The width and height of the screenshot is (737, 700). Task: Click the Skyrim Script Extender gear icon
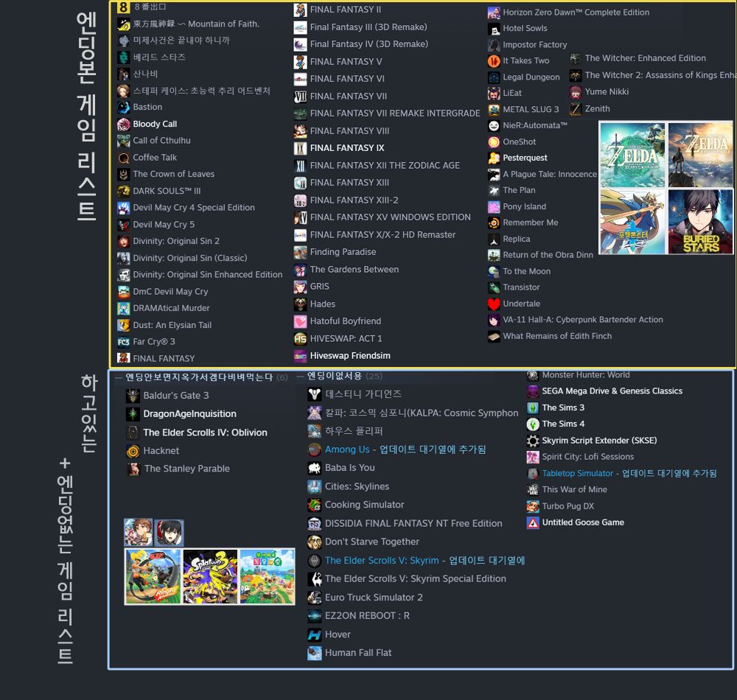tap(533, 441)
